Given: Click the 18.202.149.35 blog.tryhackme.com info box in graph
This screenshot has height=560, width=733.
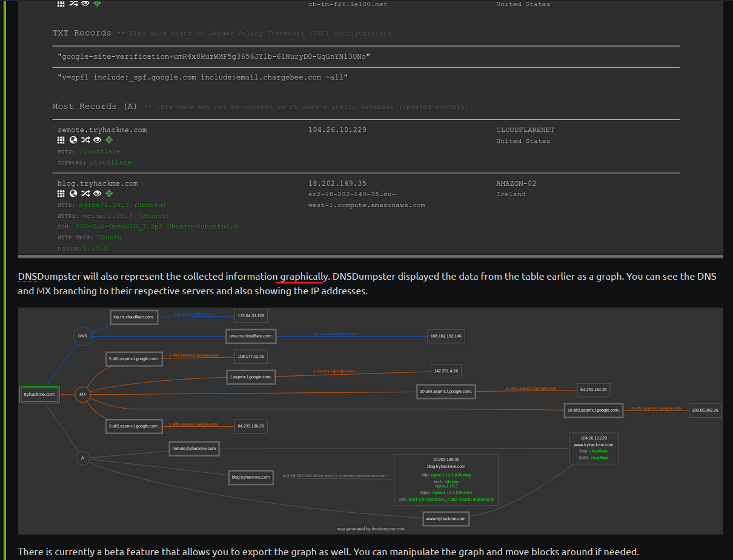Looking at the screenshot, I should click(446, 479).
